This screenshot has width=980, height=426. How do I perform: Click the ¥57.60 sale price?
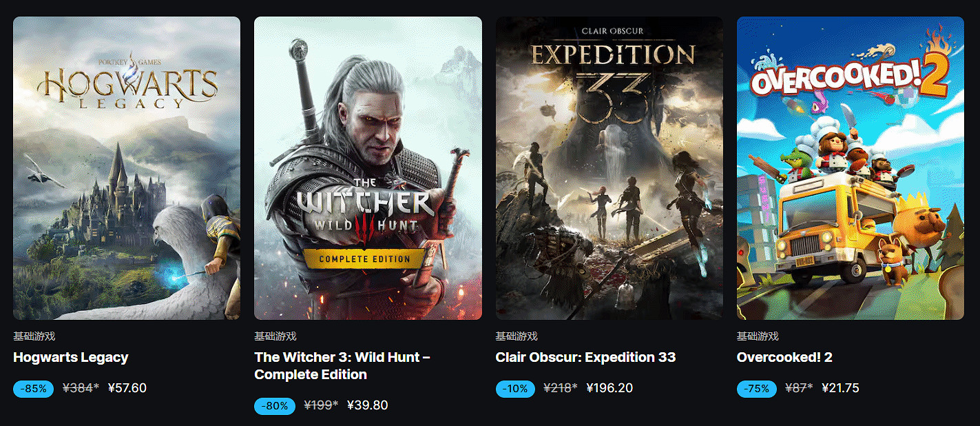click(x=127, y=388)
